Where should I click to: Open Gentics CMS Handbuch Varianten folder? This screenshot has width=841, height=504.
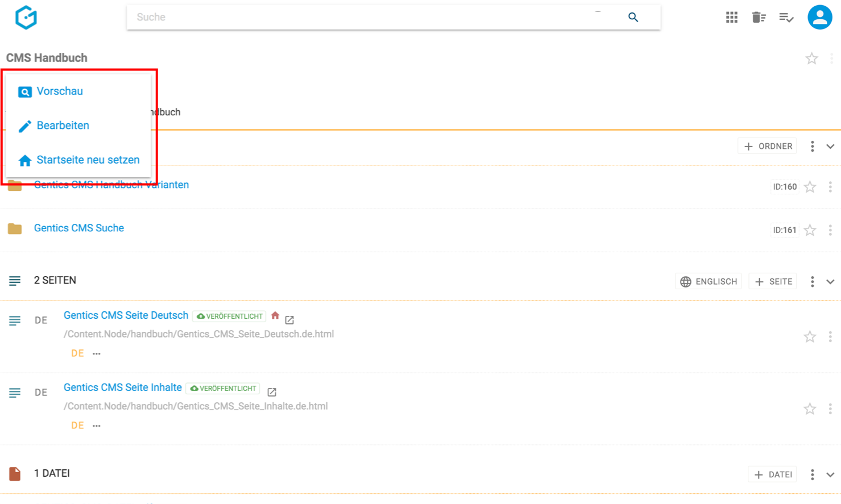pyautogui.click(x=111, y=185)
